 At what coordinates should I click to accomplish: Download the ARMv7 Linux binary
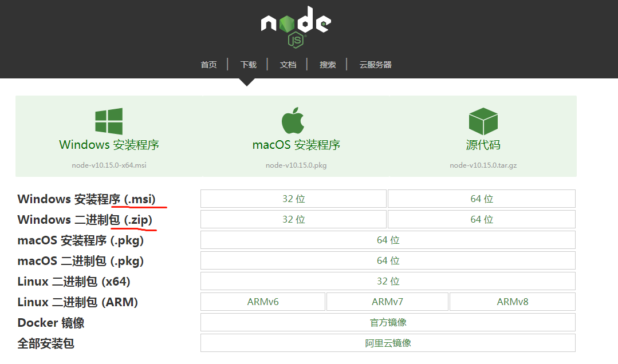(387, 302)
